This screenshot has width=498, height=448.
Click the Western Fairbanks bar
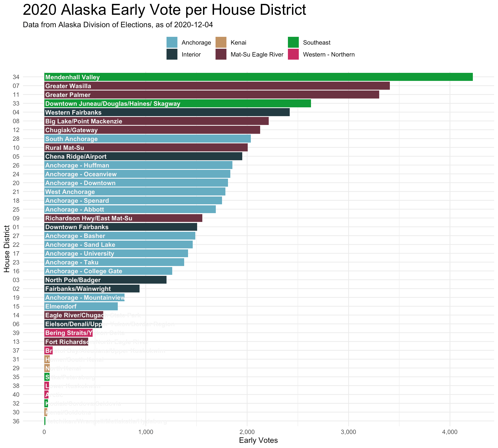pyautogui.click(x=167, y=112)
